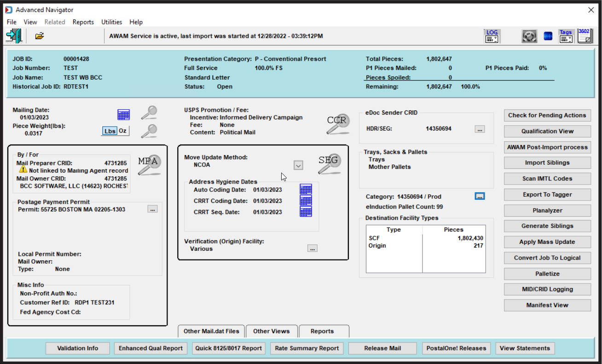The width and height of the screenshot is (602, 364).
Task: Run AWAM Post-Import process
Action: pos(547,147)
